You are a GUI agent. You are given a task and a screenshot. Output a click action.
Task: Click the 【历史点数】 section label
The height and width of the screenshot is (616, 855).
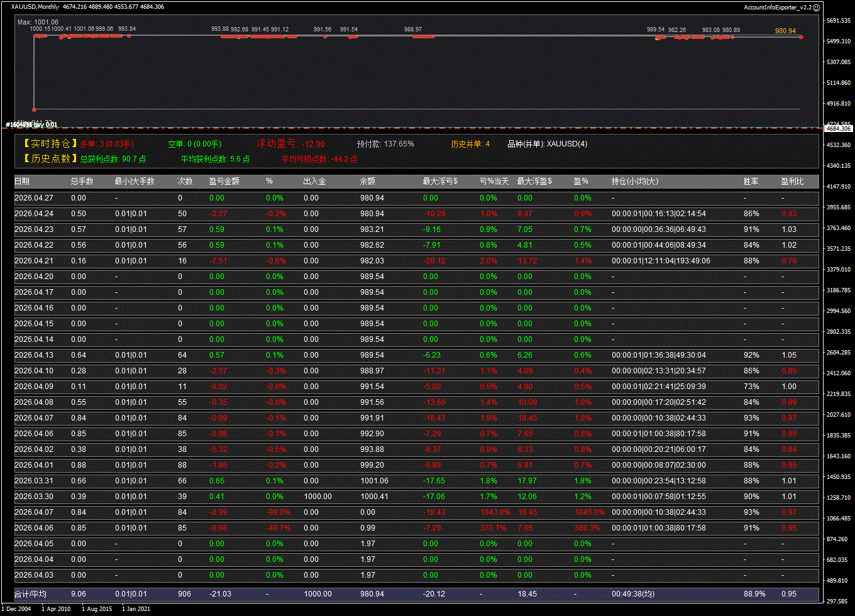[x=50, y=159]
